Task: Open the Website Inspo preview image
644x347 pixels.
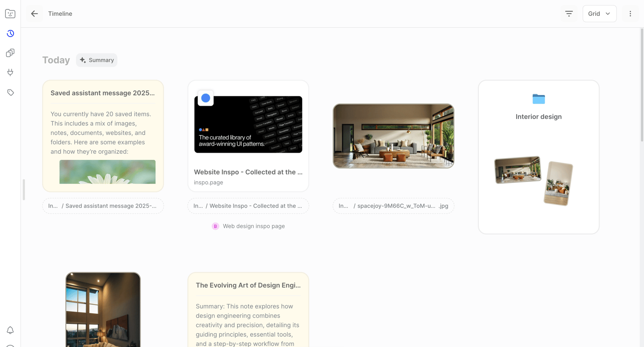Action: (248, 124)
